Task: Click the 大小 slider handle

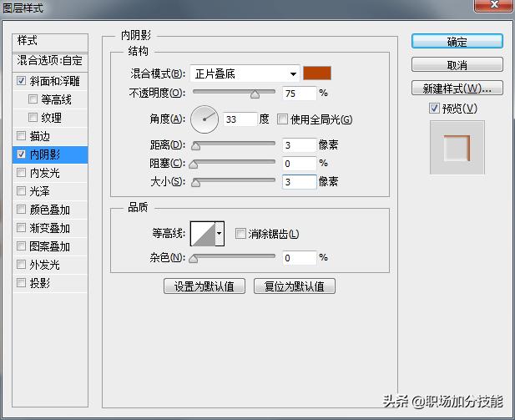Action: (x=196, y=183)
